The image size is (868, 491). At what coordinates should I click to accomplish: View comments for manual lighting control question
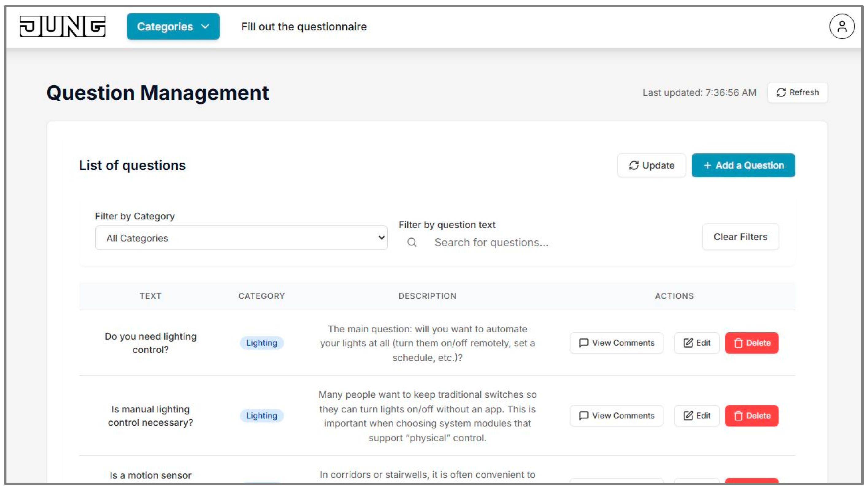coord(616,416)
